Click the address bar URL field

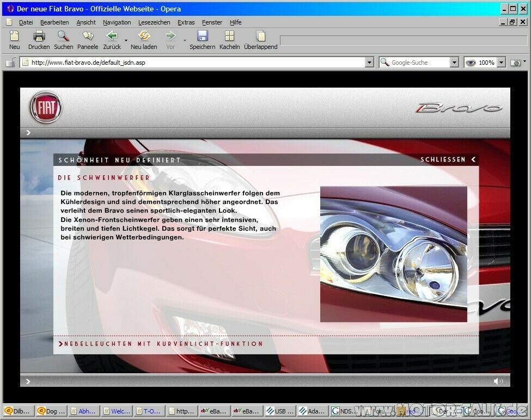click(197, 62)
